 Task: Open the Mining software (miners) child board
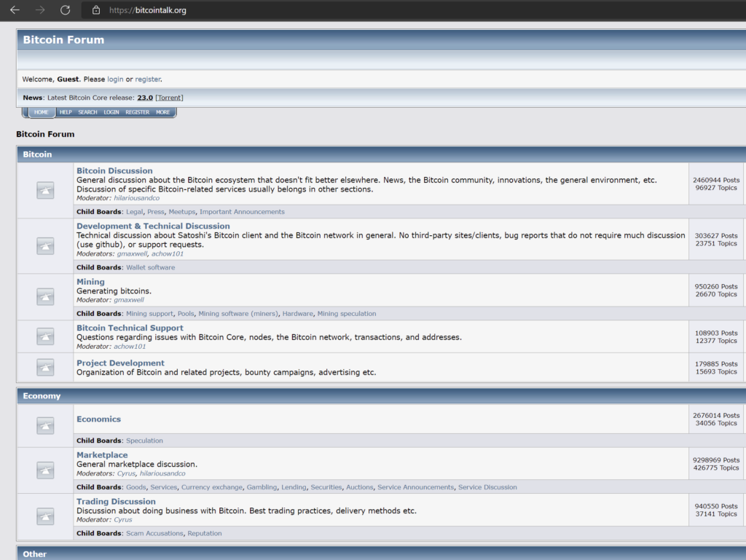click(238, 314)
